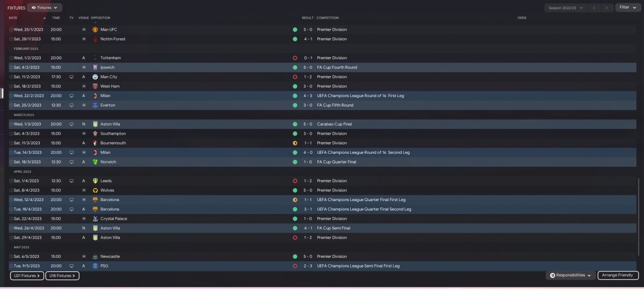Sort fixtures by the Date column header
This screenshot has width=644, height=289.
[x=13, y=18]
